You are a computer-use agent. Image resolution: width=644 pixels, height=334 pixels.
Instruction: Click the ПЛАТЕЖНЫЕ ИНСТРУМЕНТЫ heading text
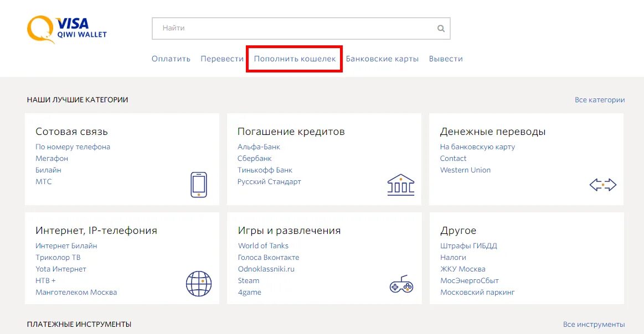point(79,324)
